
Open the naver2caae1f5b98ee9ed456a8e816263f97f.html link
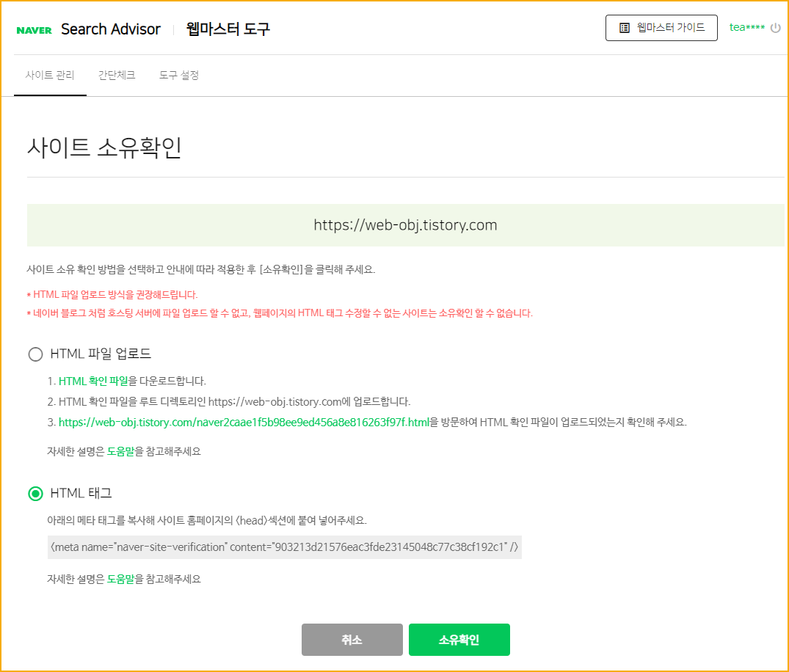coord(244,422)
